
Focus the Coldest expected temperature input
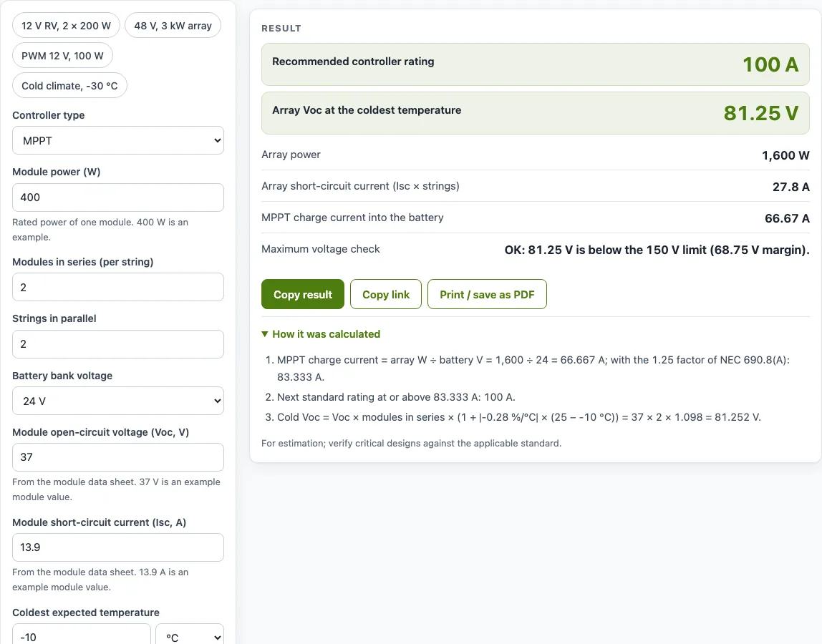81,635
